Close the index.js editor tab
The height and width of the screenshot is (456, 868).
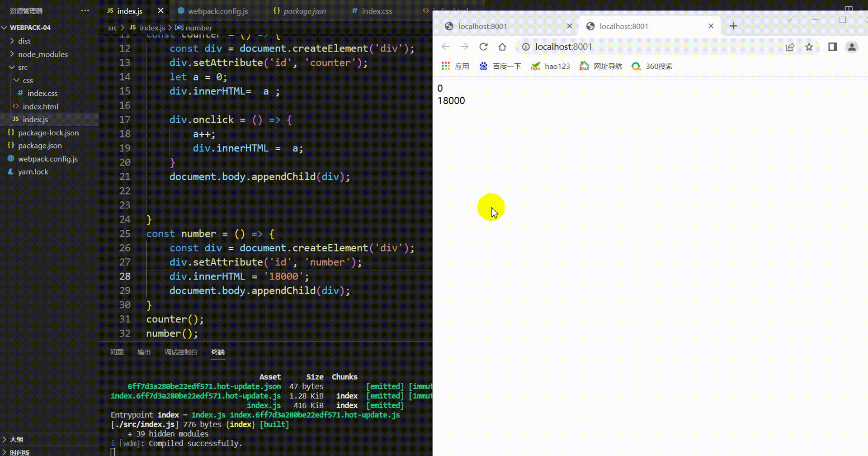[x=160, y=10]
